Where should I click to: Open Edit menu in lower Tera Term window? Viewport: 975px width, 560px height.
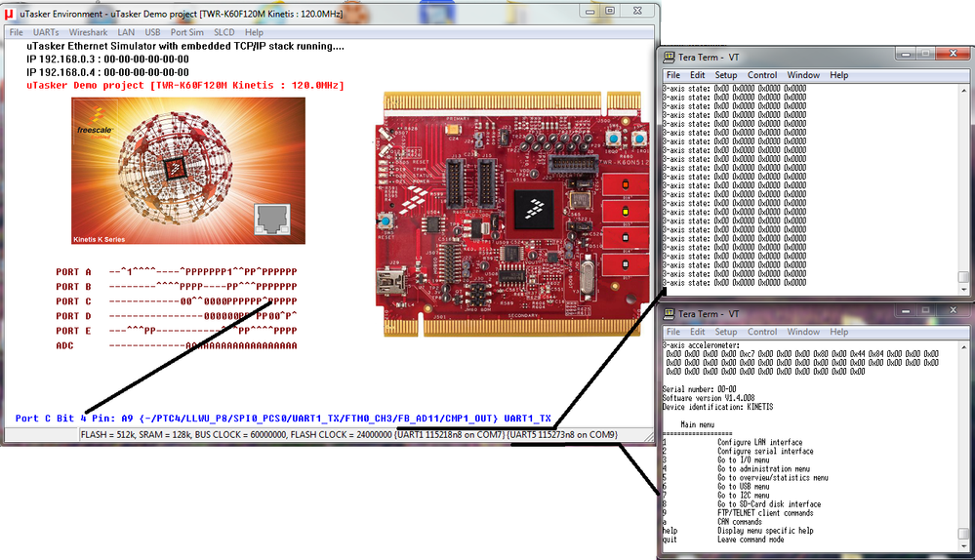698,332
